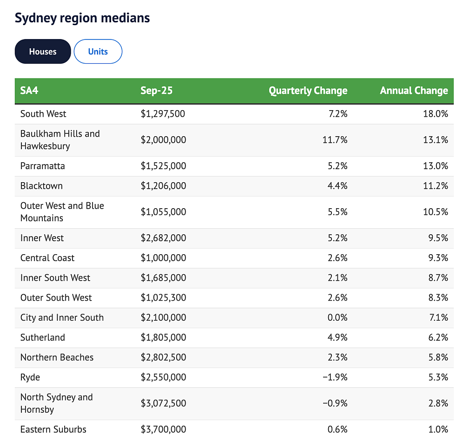The width and height of the screenshot is (476, 448).
Task: Click the SA4 column header
Action: tap(29, 91)
